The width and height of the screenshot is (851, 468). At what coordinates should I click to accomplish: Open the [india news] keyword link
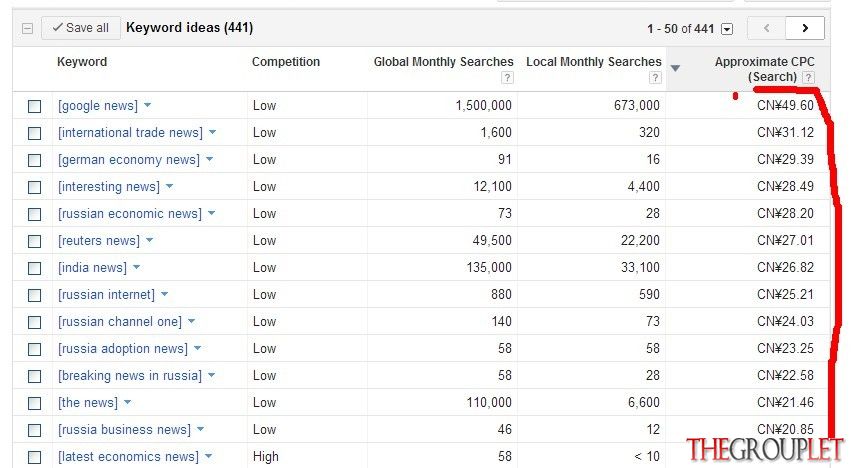pyautogui.click(x=92, y=268)
